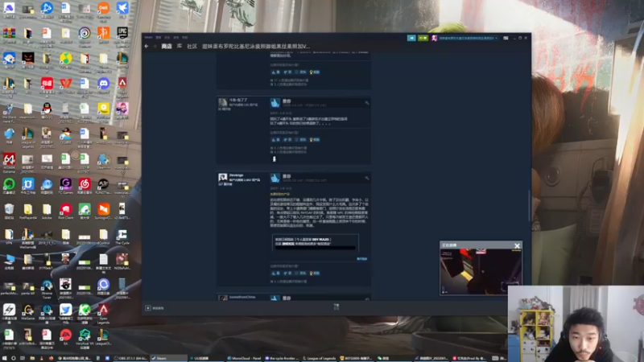The width and height of the screenshot is (644, 362).
Task: Open the 商店 store tab in Steam
Action: [x=167, y=47]
